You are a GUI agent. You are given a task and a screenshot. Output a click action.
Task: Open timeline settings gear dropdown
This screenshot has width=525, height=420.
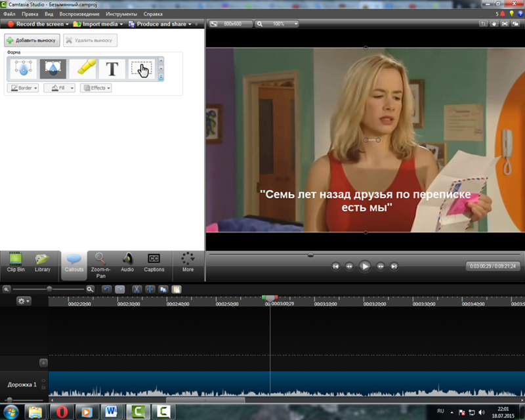pyautogui.click(x=24, y=301)
